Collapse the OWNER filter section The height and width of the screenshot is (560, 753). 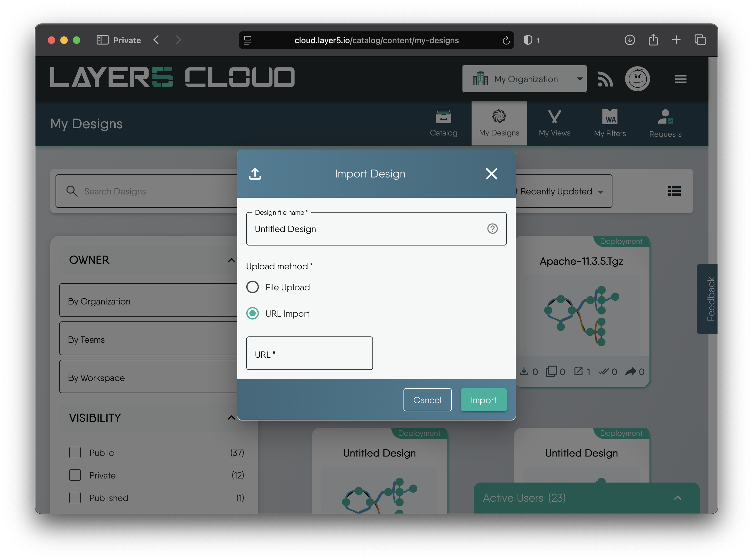tap(231, 260)
